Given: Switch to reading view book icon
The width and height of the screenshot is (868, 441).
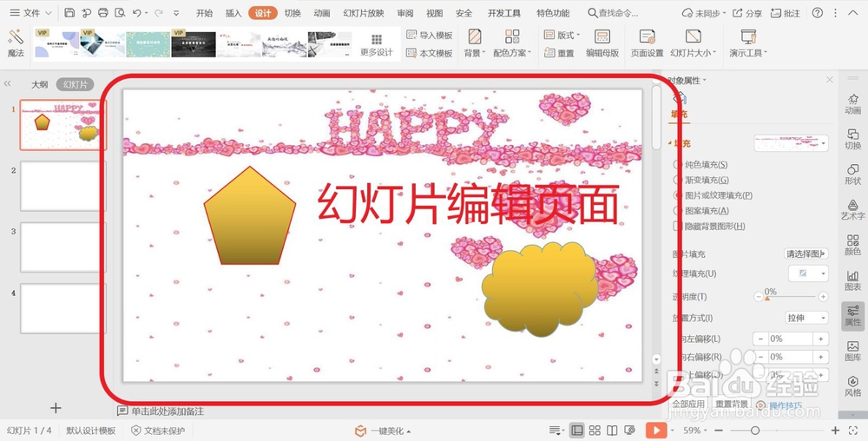Looking at the screenshot, I should coord(612,430).
